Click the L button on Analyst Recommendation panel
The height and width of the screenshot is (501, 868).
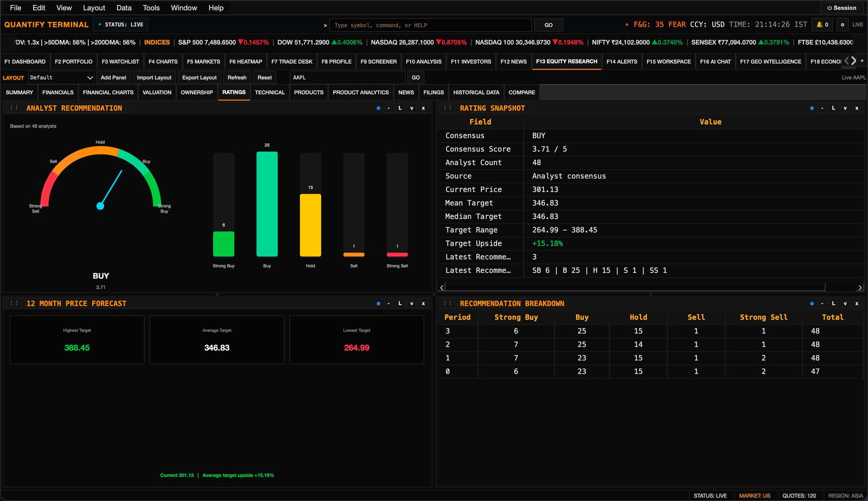point(400,108)
